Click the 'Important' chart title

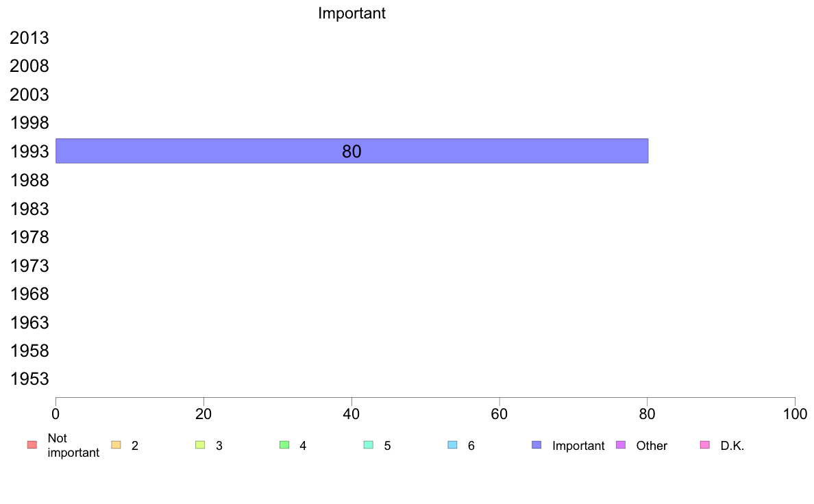pos(352,13)
